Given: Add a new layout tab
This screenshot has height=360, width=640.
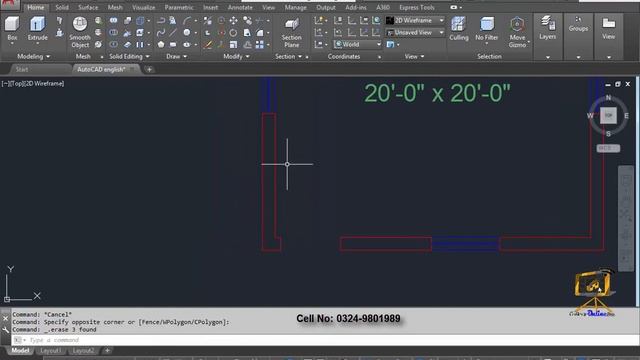Looking at the screenshot, I should point(107,351).
